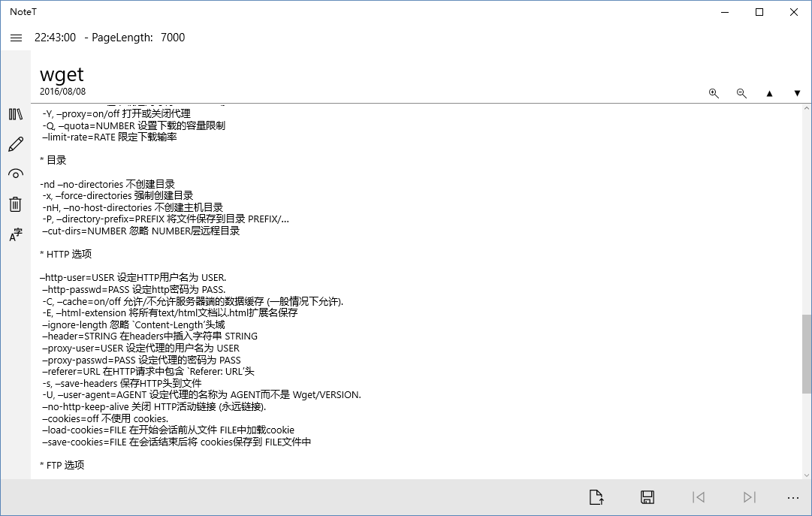Select the pencil edit icon
Screen dimensions: 812x516
16,144
